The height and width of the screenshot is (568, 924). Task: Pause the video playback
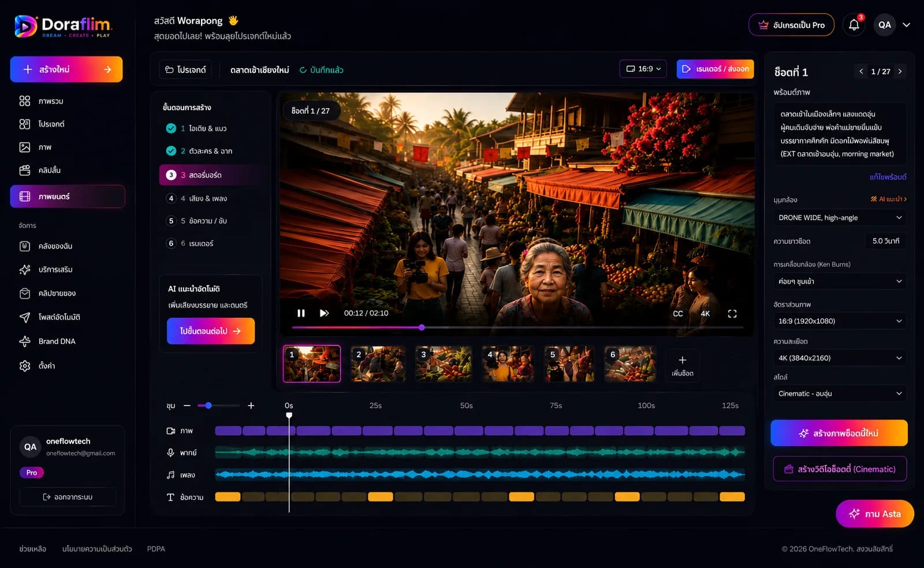pos(301,313)
